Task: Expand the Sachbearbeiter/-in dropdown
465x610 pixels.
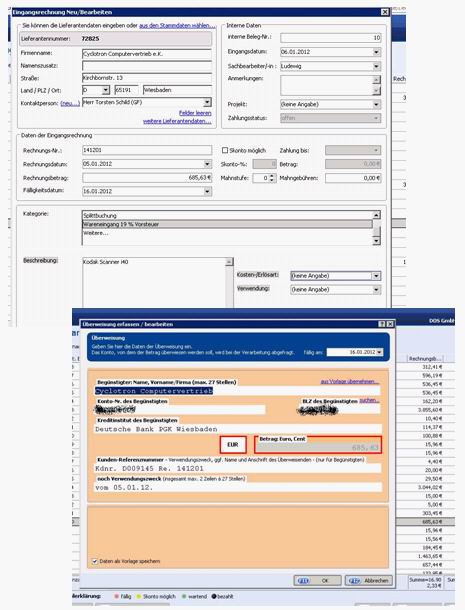Action: (x=376, y=66)
